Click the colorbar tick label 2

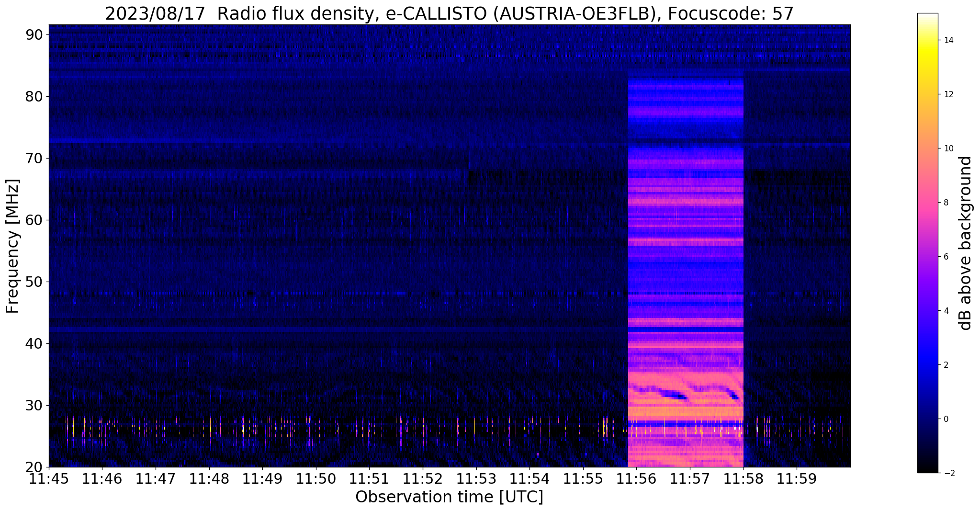click(946, 365)
